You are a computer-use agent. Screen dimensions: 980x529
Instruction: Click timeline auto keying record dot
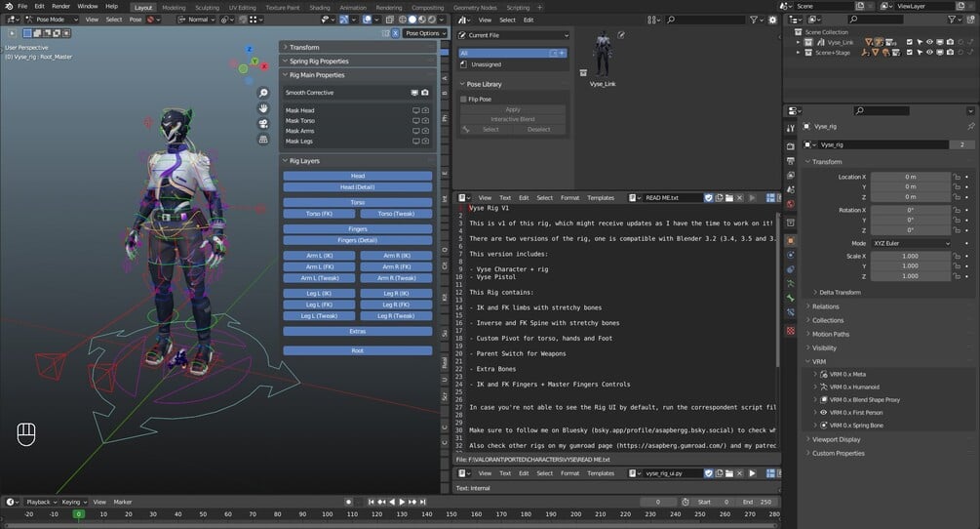point(348,502)
